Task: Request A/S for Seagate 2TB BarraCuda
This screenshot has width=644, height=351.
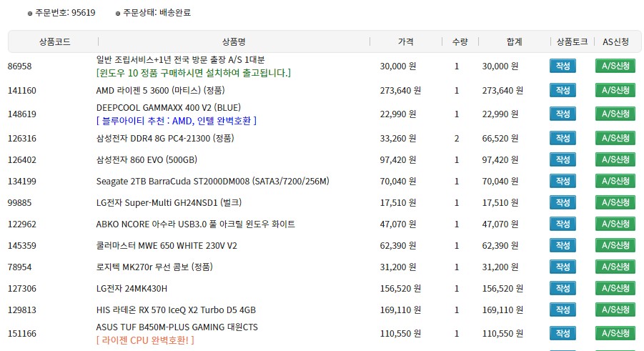Action: [x=615, y=181]
